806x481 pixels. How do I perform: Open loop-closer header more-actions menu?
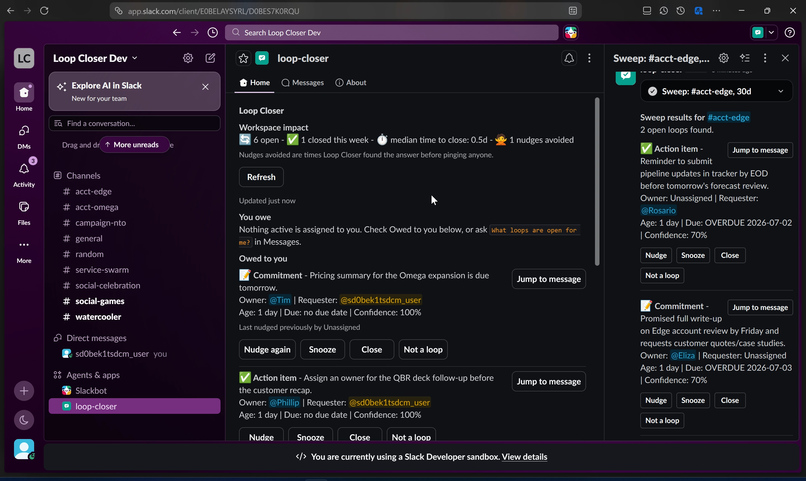pyautogui.click(x=589, y=59)
